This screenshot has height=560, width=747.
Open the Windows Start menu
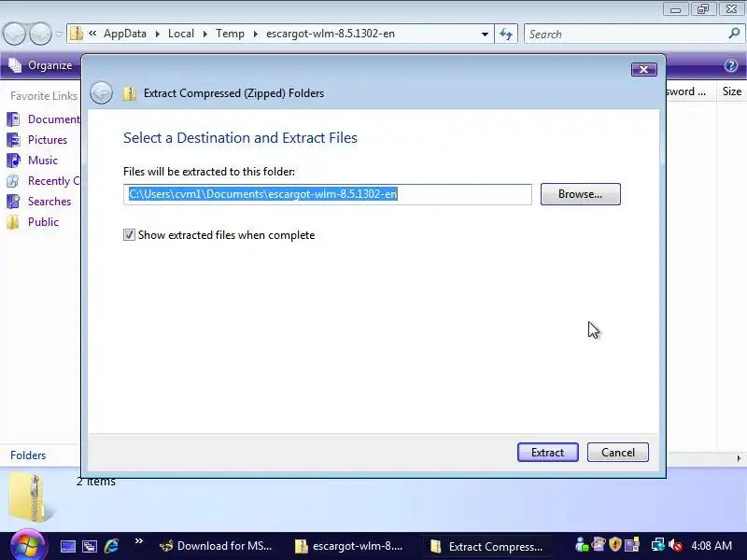(x=28, y=546)
